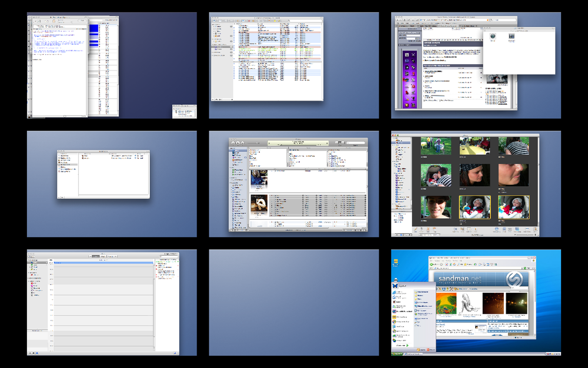The height and width of the screenshot is (368, 588).
Task: Switch to the empty desktop space
Action: [293, 302]
